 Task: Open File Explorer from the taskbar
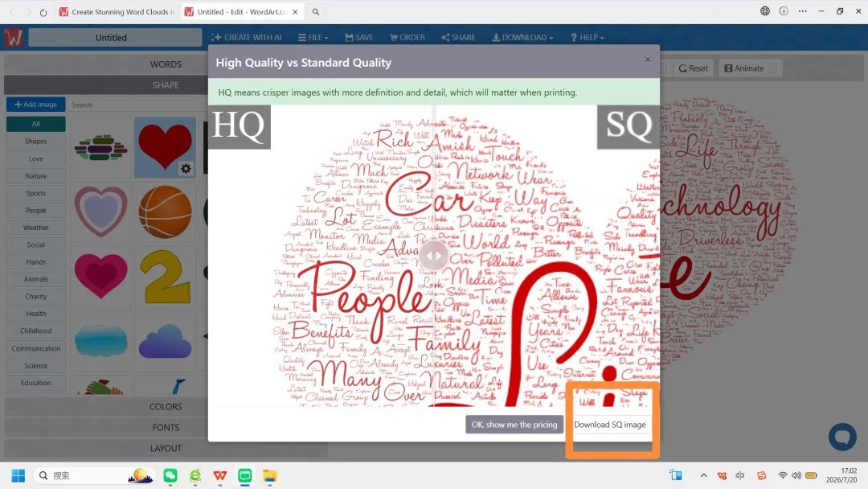pyautogui.click(x=269, y=475)
